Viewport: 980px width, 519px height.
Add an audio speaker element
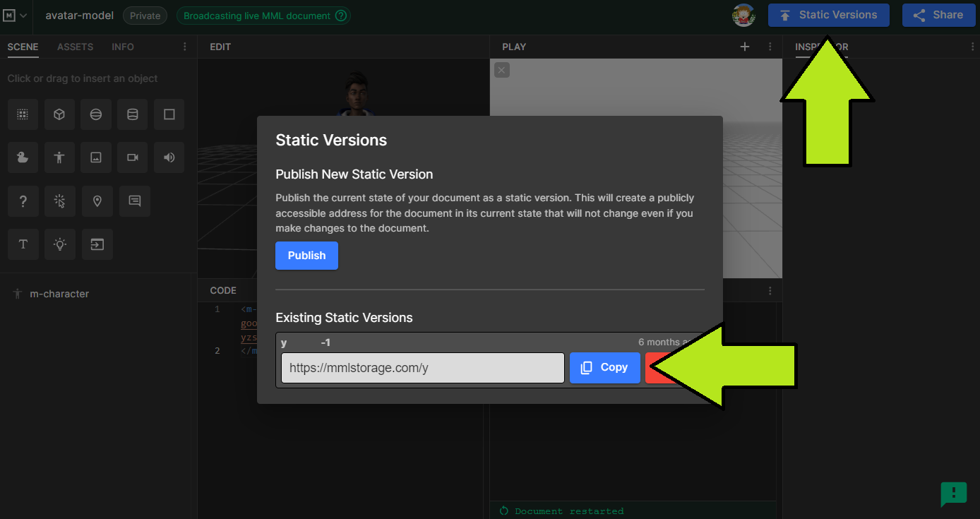[x=169, y=157]
